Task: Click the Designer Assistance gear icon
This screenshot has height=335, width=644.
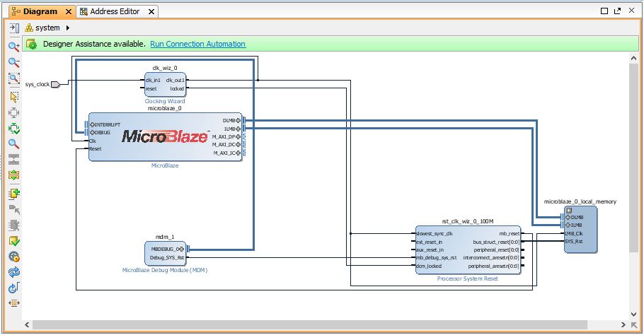Action: tap(32, 44)
